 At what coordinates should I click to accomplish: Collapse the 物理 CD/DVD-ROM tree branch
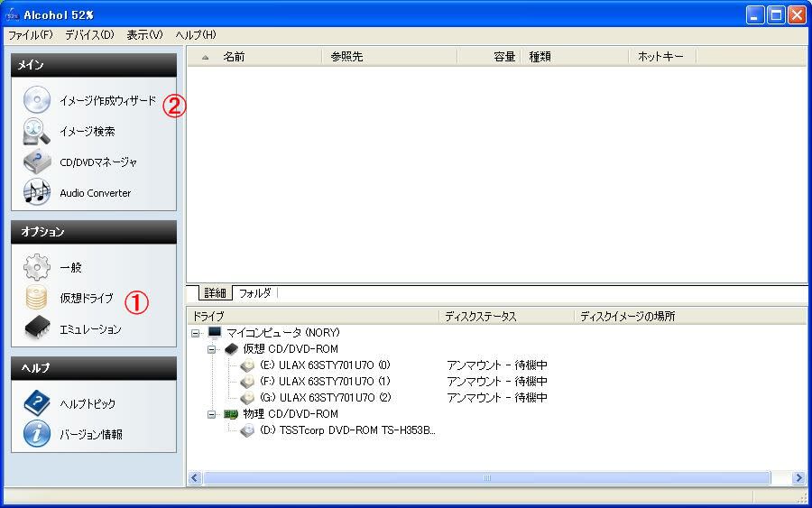pos(214,414)
